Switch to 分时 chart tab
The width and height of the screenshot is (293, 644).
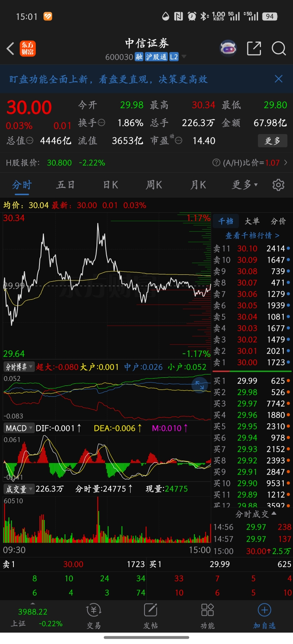[x=22, y=185]
